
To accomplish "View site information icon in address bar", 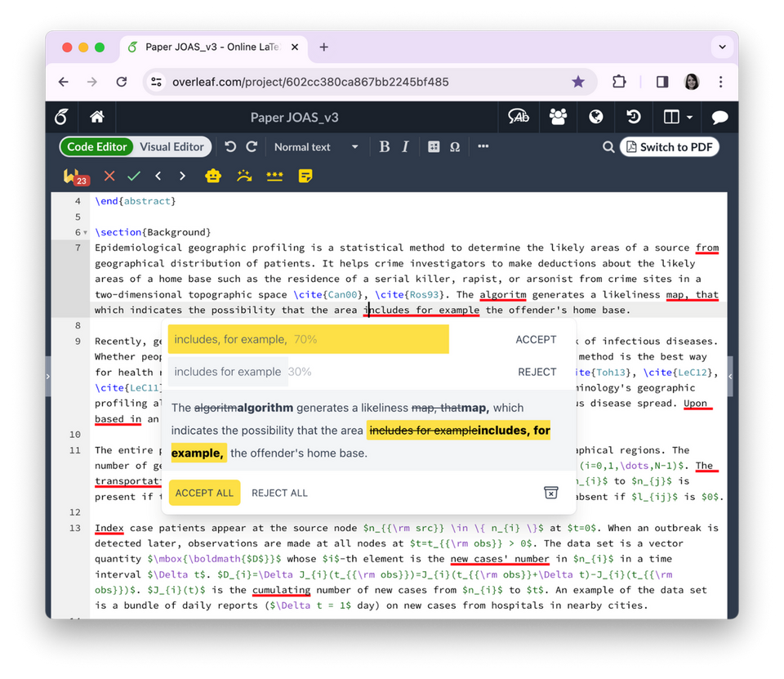I will 157,82.
